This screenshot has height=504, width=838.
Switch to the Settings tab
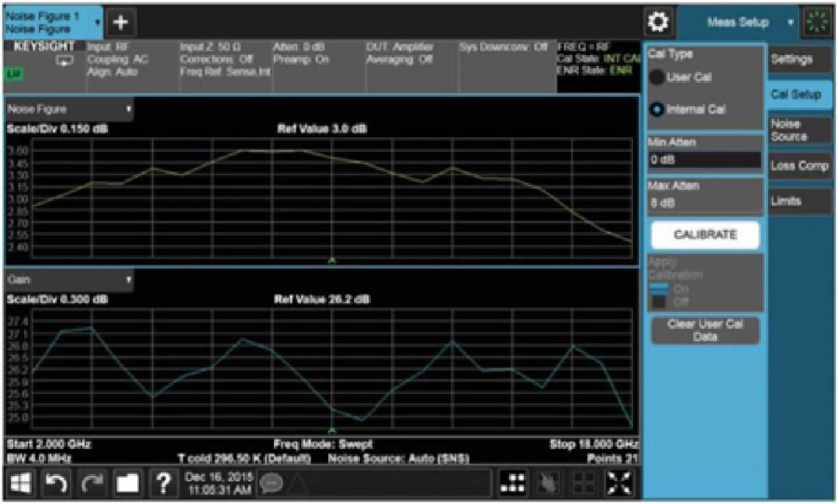[x=799, y=60]
